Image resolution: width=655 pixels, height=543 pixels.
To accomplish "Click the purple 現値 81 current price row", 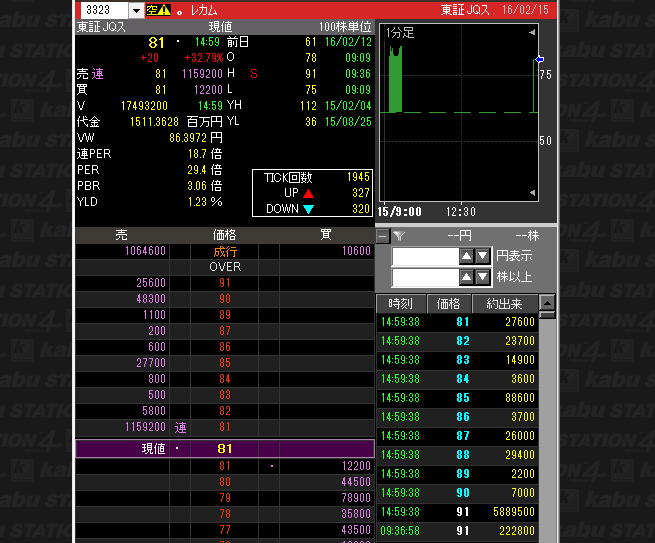I will (225, 449).
